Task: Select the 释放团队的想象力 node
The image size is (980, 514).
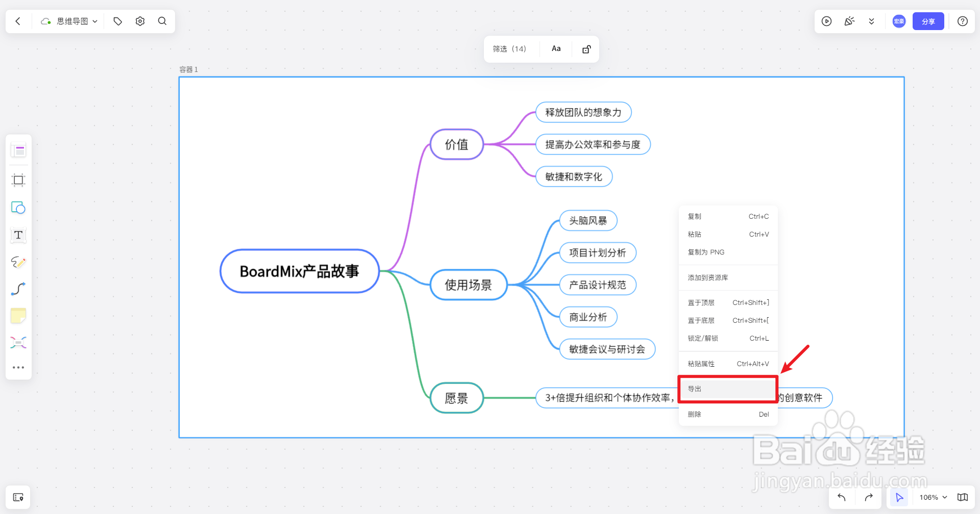Action: click(583, 112)
